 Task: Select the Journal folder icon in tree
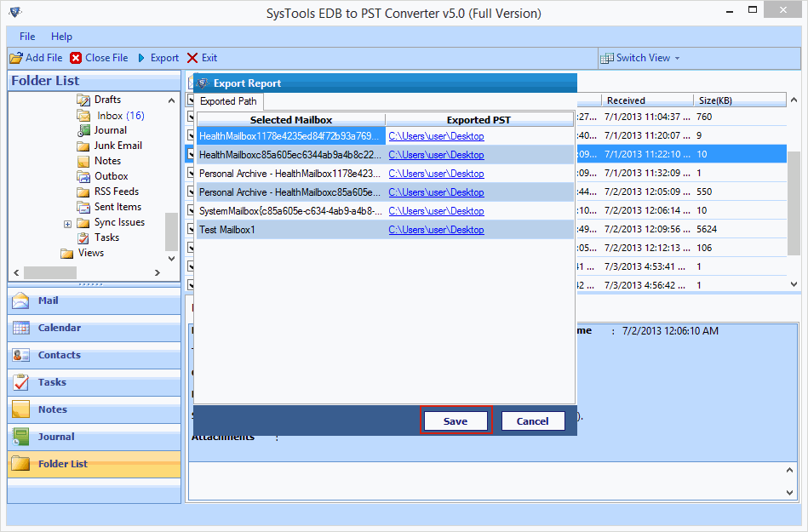(83, 130)
